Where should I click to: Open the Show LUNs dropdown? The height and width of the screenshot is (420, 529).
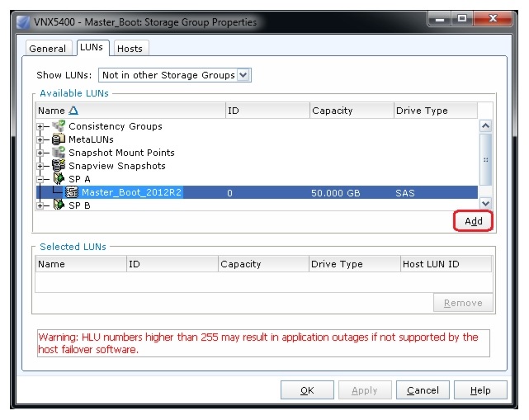click(x=243, y=75)
